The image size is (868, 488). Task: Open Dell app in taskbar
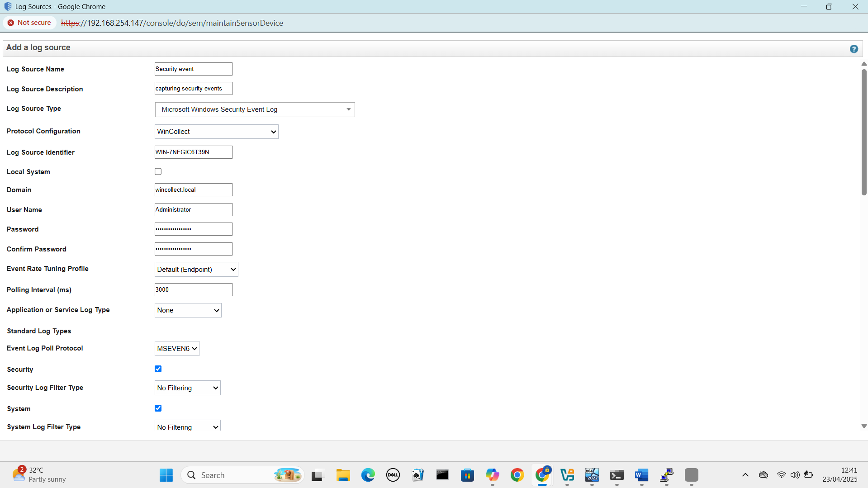tap(393, 475)
